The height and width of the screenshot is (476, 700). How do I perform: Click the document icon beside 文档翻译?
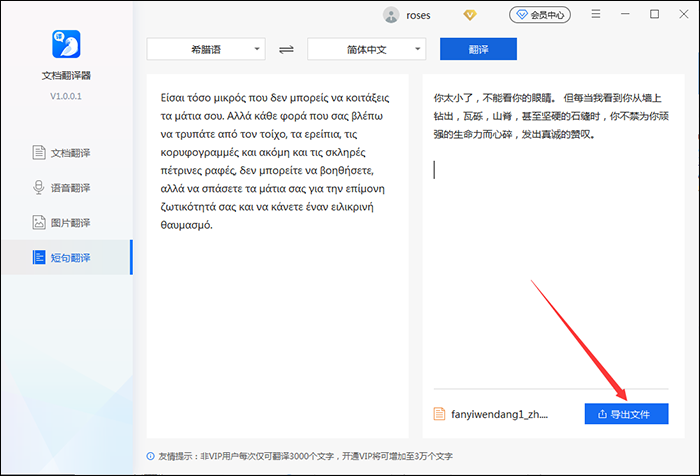pyautogui.click(x=39, y=153)
